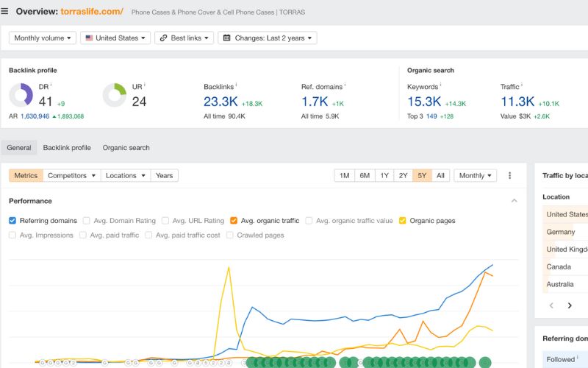588x368 pixels.
Task: Click the DR info icon
Action: tap(51, 85)
